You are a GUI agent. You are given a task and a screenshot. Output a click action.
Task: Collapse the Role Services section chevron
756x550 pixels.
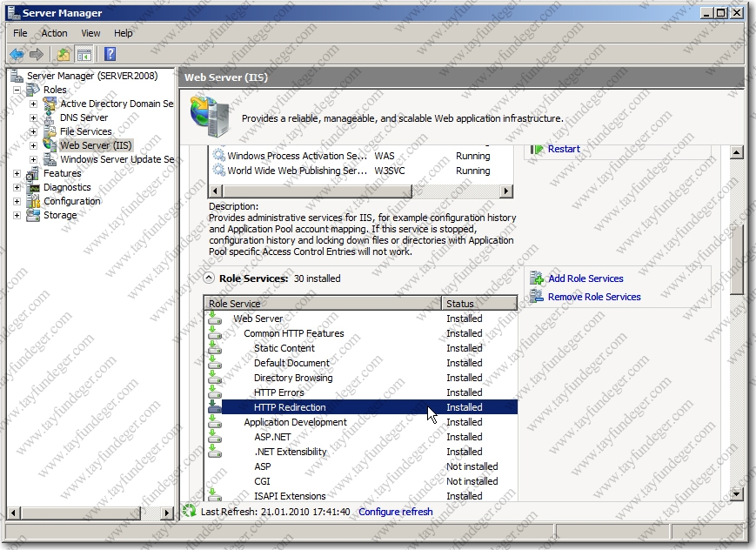pyautogui.click(x=208, y=278)
